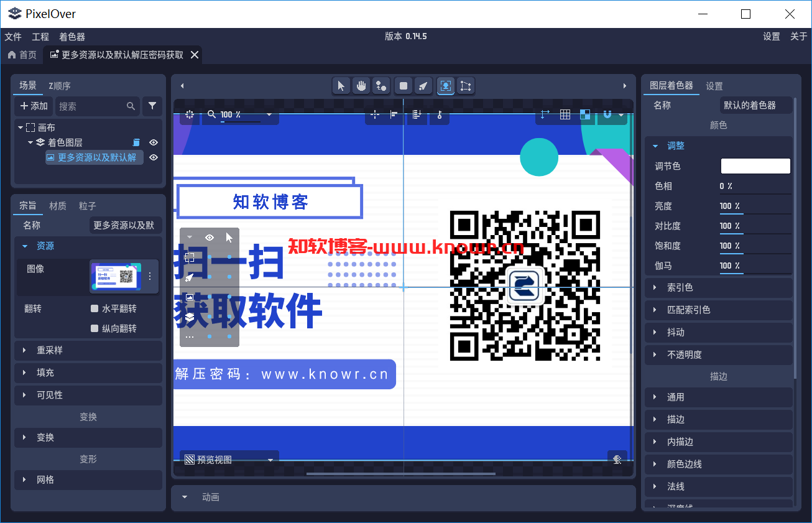Toggle the checkerboard background icon

click(585, 114)
